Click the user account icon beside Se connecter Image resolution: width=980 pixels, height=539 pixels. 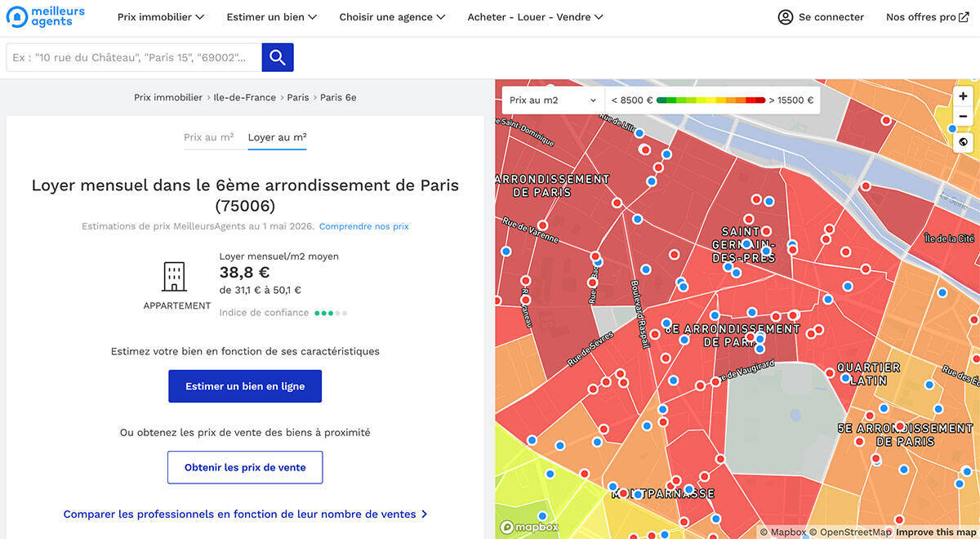tap(786, 17)
